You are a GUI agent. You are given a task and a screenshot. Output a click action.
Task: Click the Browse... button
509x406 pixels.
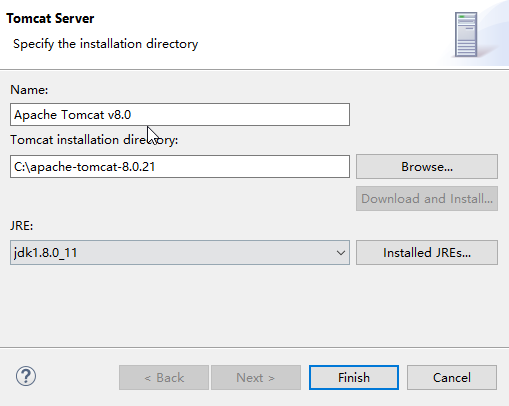click(x=427, y=166)
